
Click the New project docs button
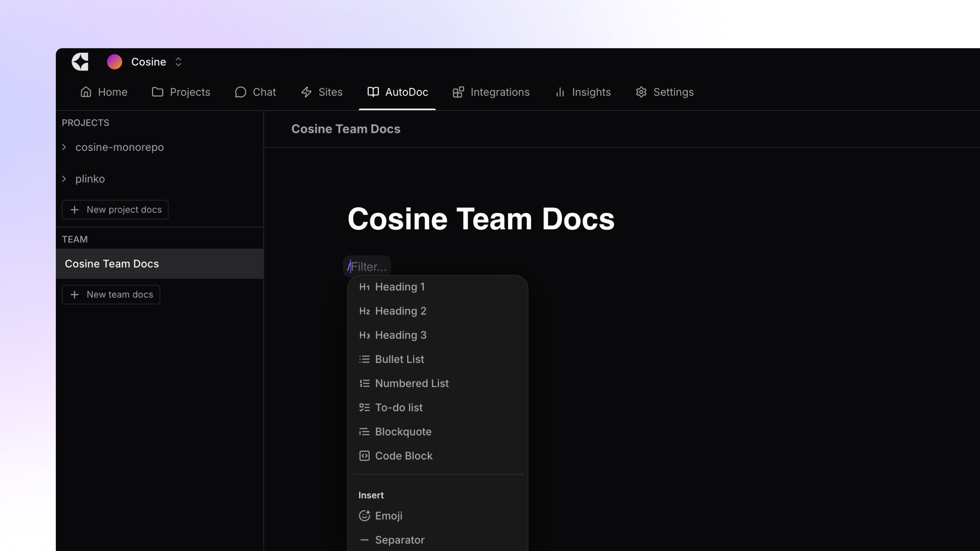click(x=115, y=209)
